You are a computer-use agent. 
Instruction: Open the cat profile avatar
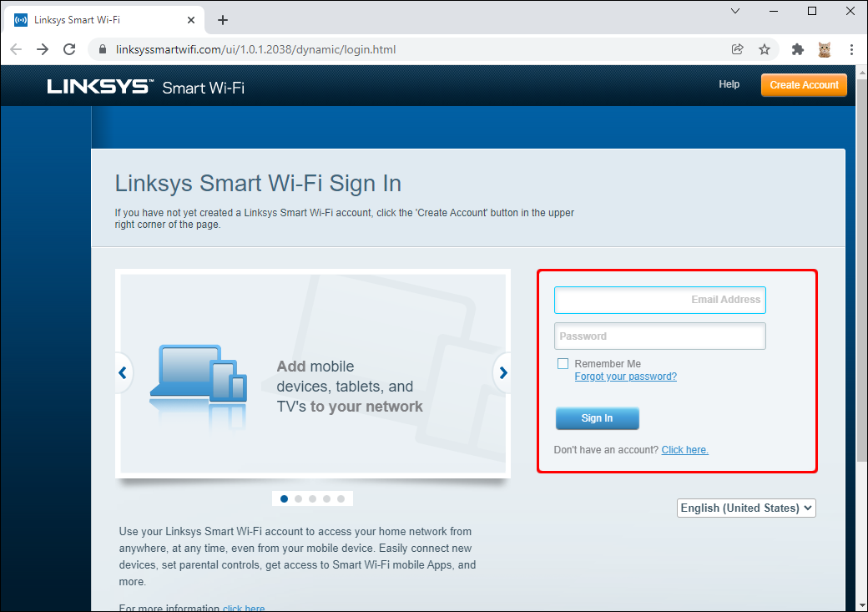[825, 49]
